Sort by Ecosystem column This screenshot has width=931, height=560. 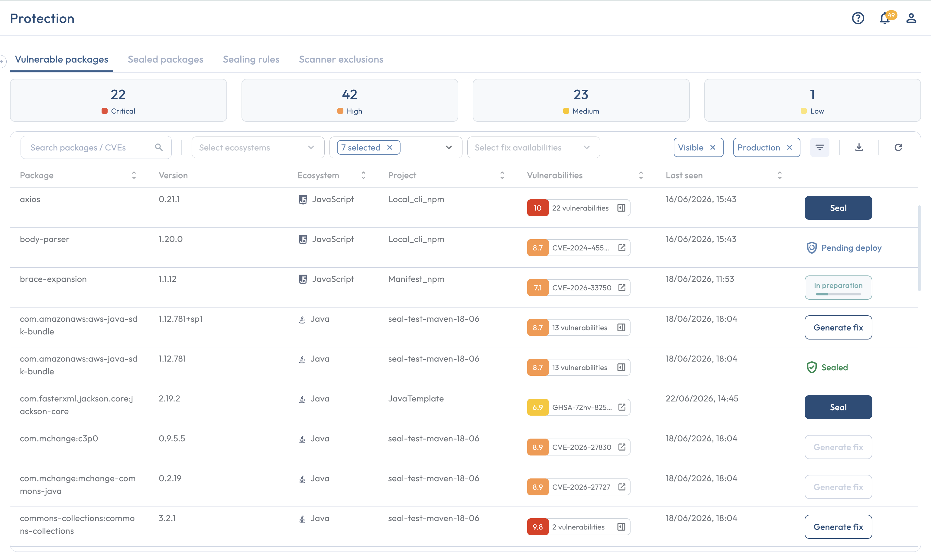[x=363, y=175]
